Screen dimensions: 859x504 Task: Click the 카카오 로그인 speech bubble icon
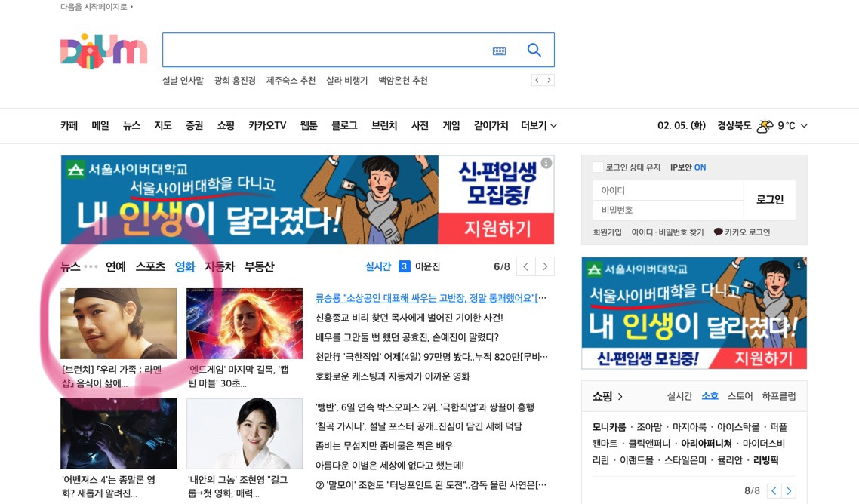718,232
